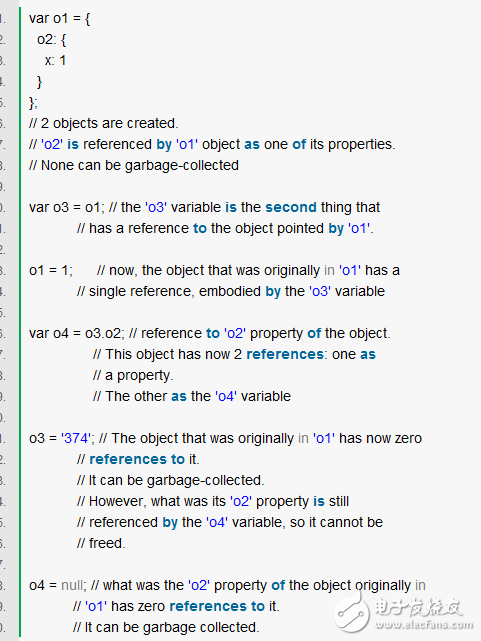Click the 'var o4 = o3.o2;' statement
481x641 pixels.
(x=77, y=333)
